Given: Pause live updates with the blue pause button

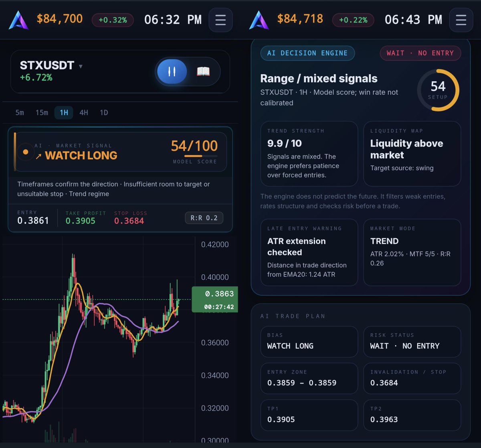Looking at the screenshot, I should 172,71.
